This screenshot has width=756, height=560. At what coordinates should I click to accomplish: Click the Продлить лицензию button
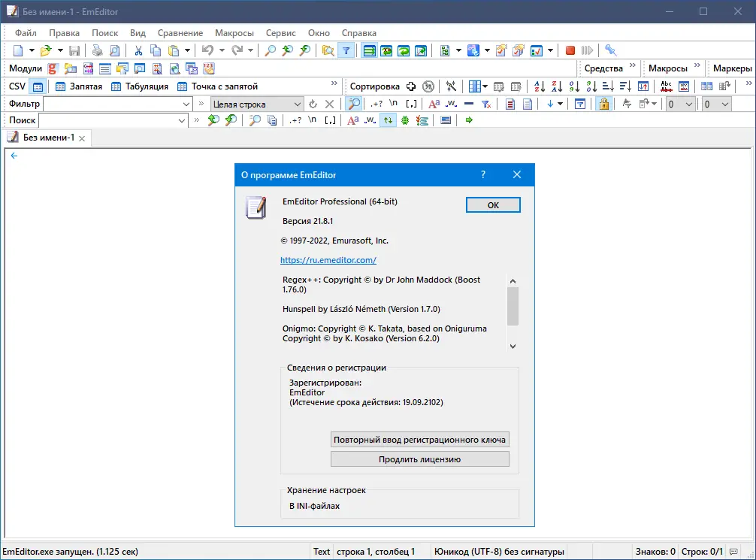(x=419, y=459)
